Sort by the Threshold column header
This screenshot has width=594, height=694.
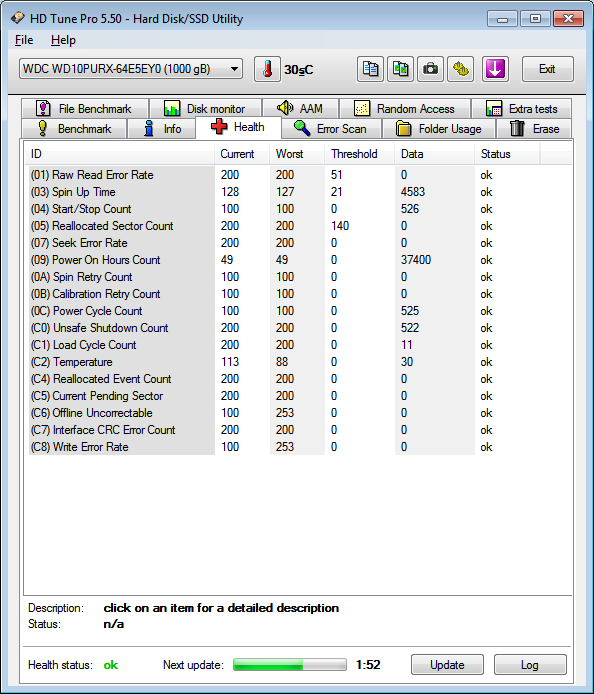pyautogui.click(x=359, y=154)
